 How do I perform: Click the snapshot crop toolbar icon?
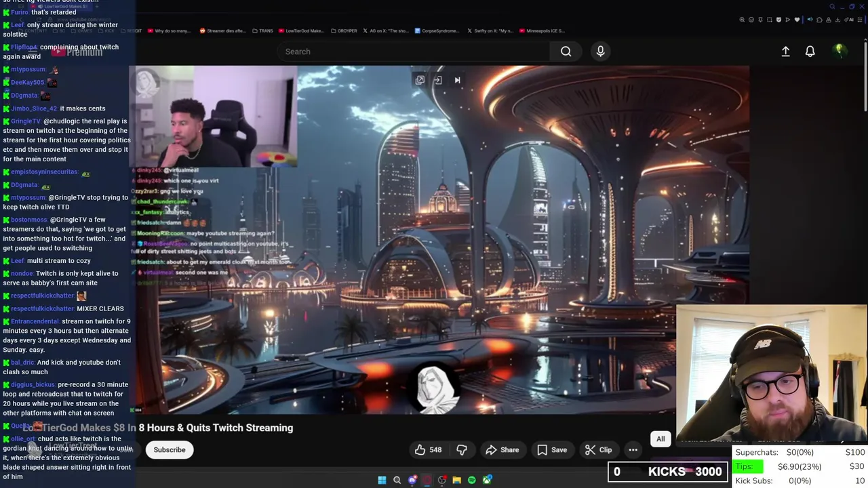pos(770,20)
